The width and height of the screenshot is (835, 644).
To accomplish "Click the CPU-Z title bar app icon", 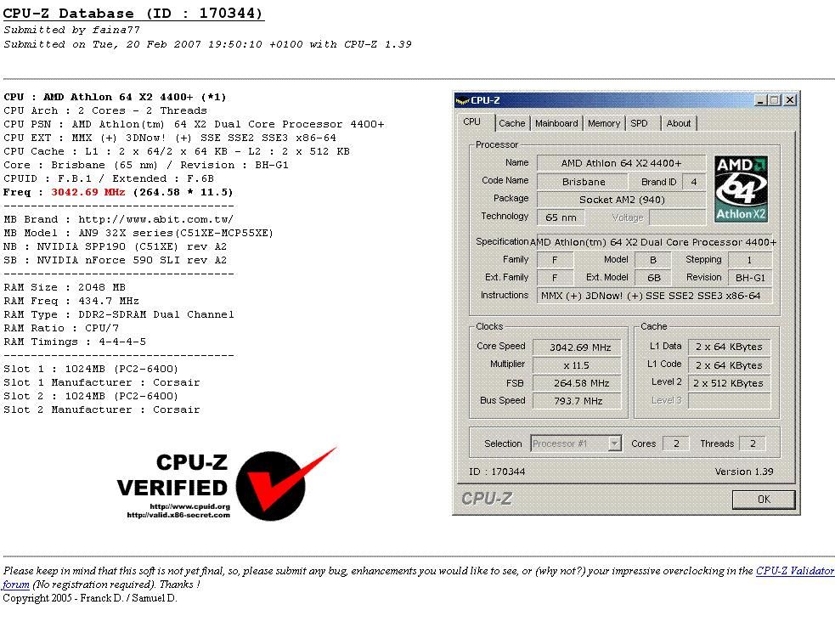I will point(463,100).
